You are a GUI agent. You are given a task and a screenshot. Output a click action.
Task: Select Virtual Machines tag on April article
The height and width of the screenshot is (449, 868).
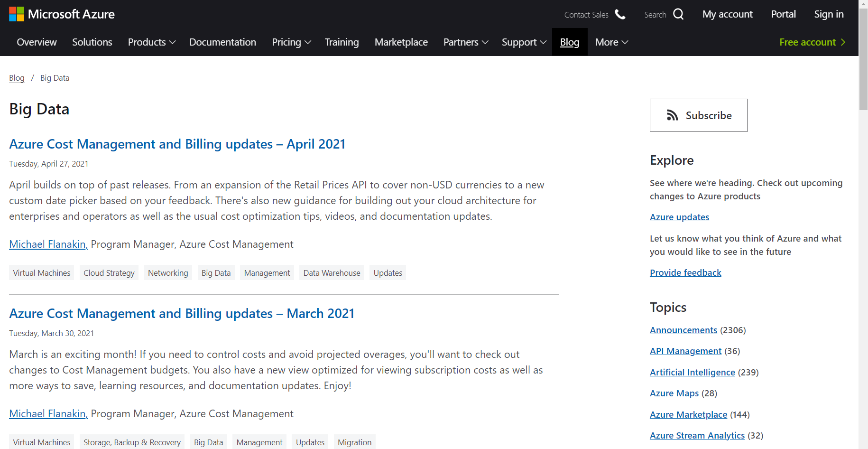click(x=42, y=273)
